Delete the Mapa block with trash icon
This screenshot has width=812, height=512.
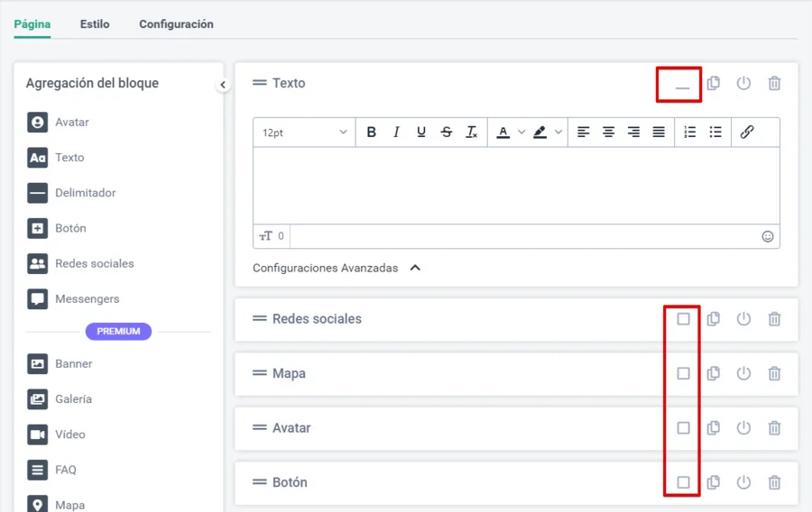coord(774,373)
